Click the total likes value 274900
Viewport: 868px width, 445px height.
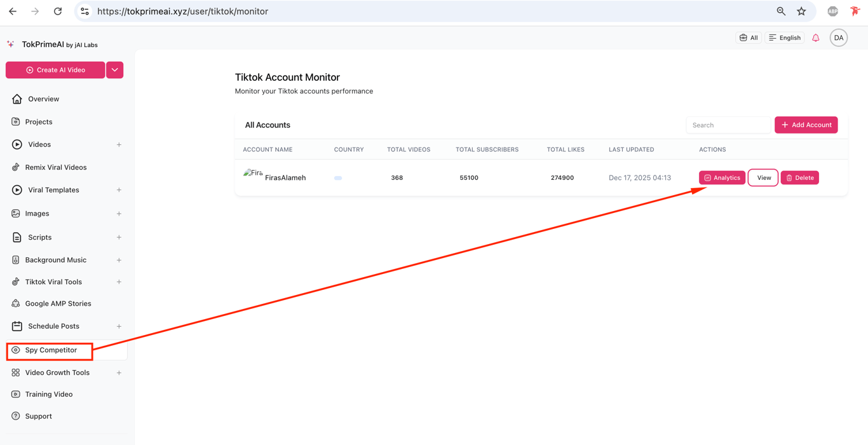point(562,178)
